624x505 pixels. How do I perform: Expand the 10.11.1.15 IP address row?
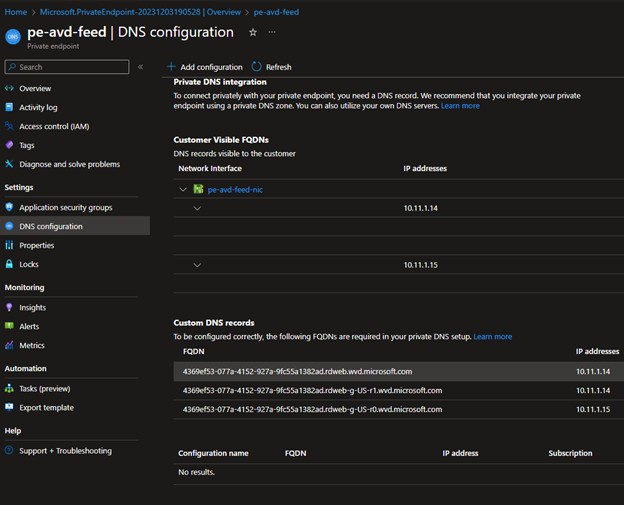click(x=197, y=265)
